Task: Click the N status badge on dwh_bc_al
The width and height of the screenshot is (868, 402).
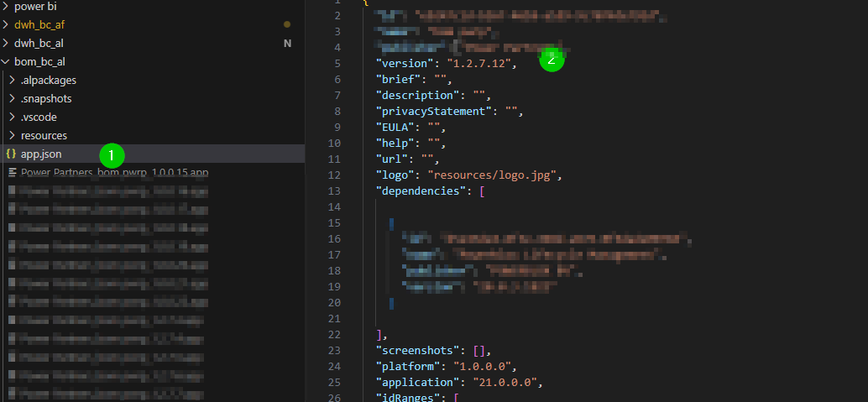Action: 287,43
